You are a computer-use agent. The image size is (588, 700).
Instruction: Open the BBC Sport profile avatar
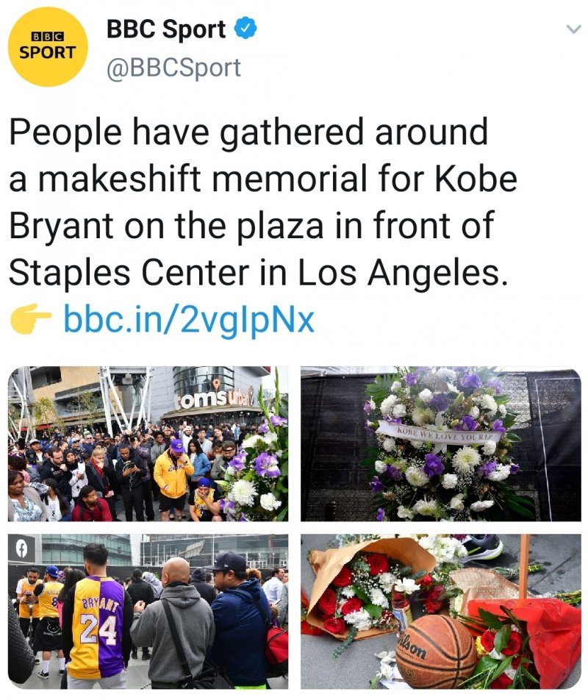[x=48, y=46]
